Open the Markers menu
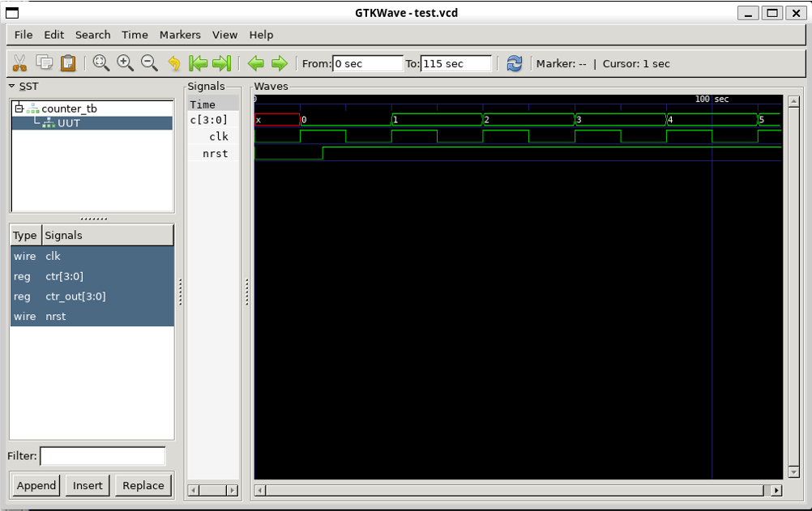The width and height of the screenshot is (812, 511). [180, 35]
